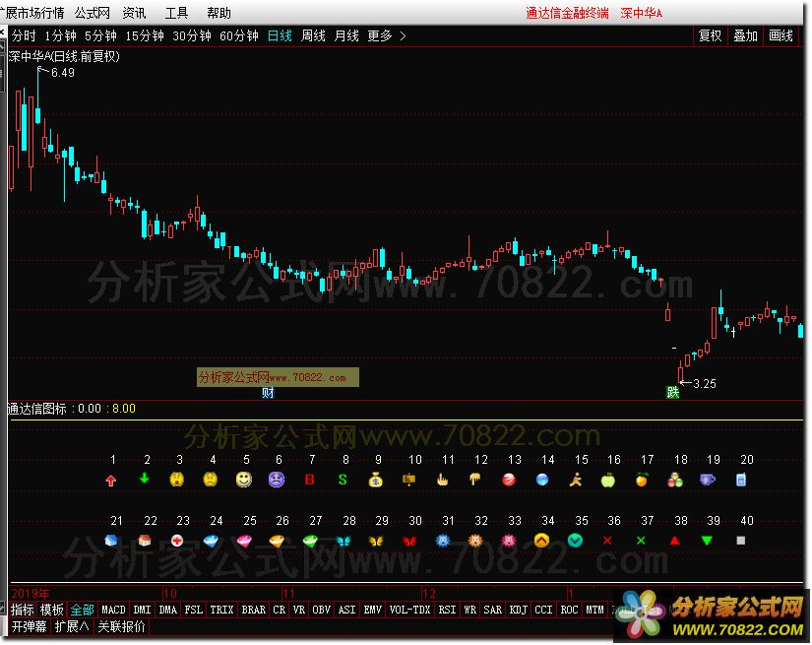Click the 叠加 overlay button
812x645 pixels.
[x=745, y=35]
